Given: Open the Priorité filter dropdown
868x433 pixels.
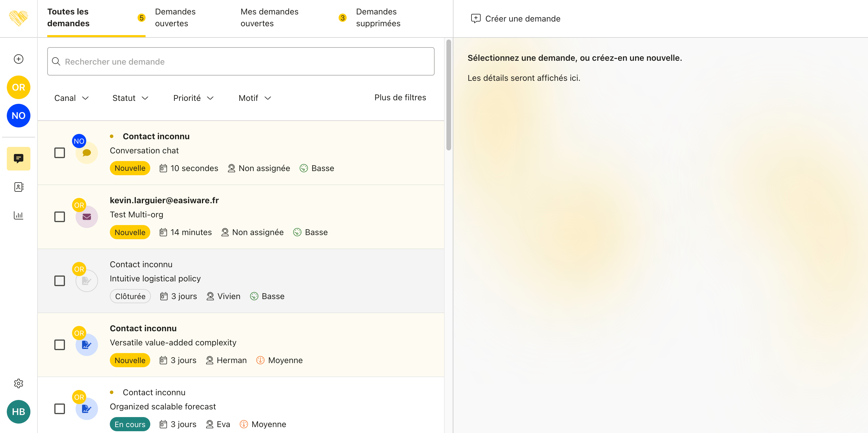Looking at the screenshot, I should pos(193,98).
